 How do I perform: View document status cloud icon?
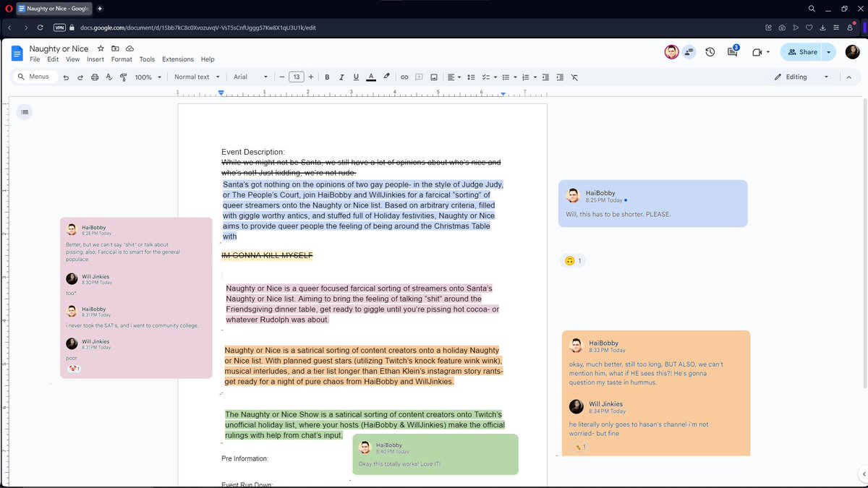(129, 48)
